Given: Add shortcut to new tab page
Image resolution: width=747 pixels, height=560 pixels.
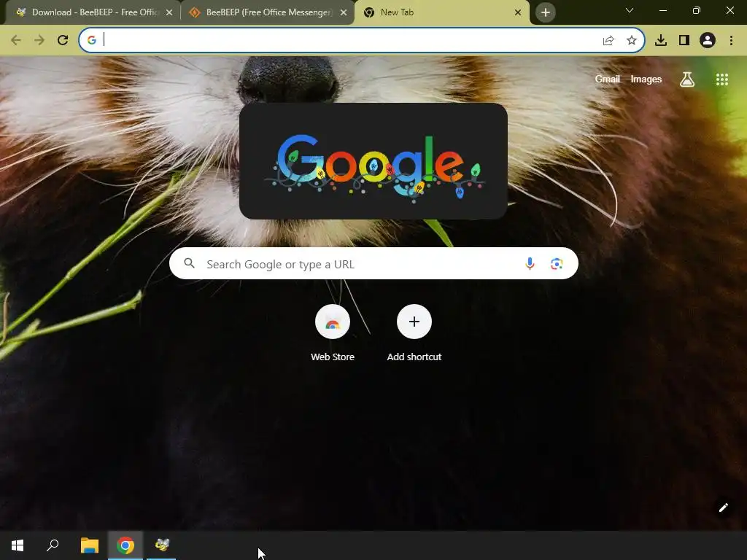Looking at the screenshot, I should [414, 333].
